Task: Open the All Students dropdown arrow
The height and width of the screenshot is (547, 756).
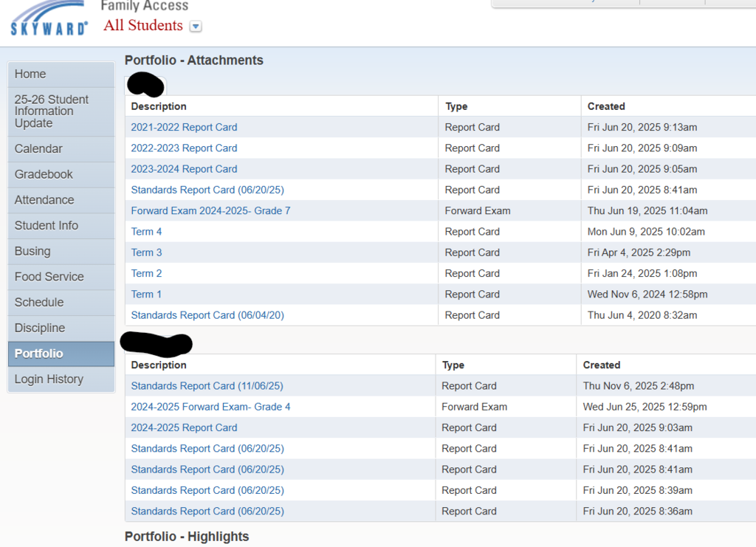Action: tap(196, 27)
